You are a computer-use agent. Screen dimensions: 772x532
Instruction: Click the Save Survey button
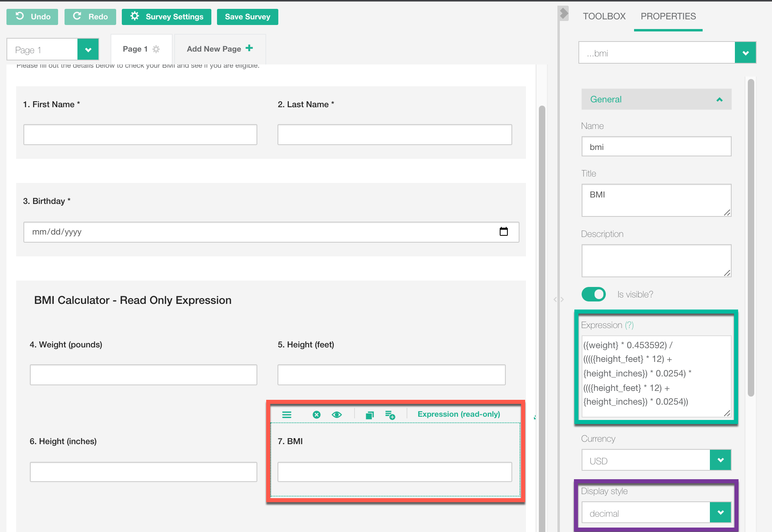point(247,17)
